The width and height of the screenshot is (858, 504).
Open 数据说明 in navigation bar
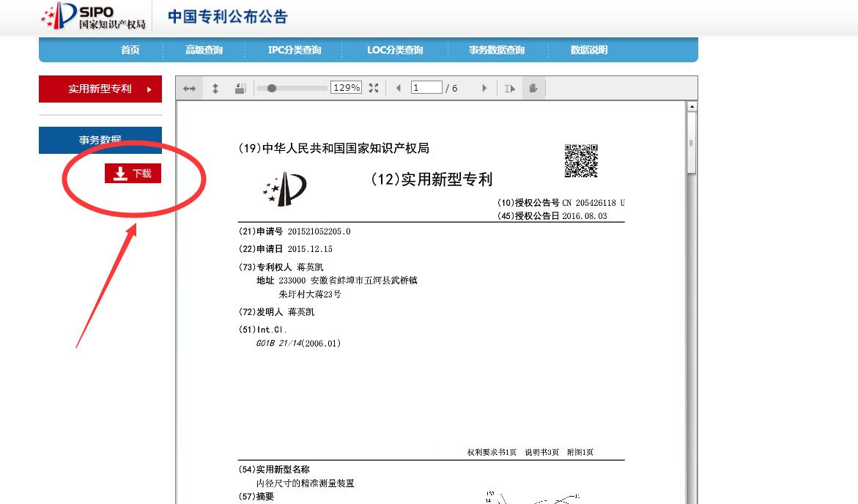click(589, 50)
